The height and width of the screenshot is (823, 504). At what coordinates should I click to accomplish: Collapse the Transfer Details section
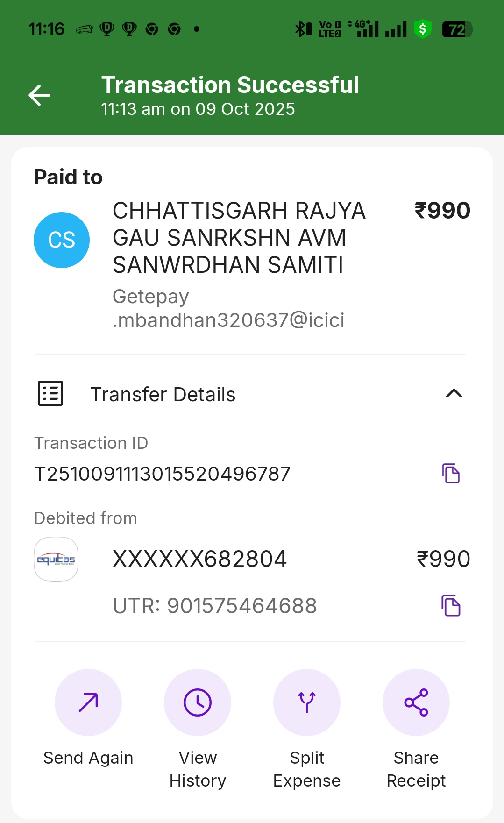coord(454,394)
